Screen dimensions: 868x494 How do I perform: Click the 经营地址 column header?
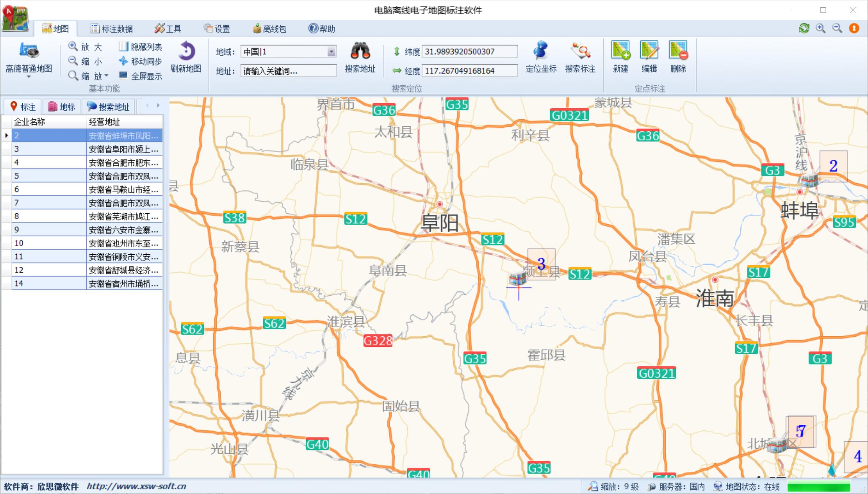click(124, 122)
